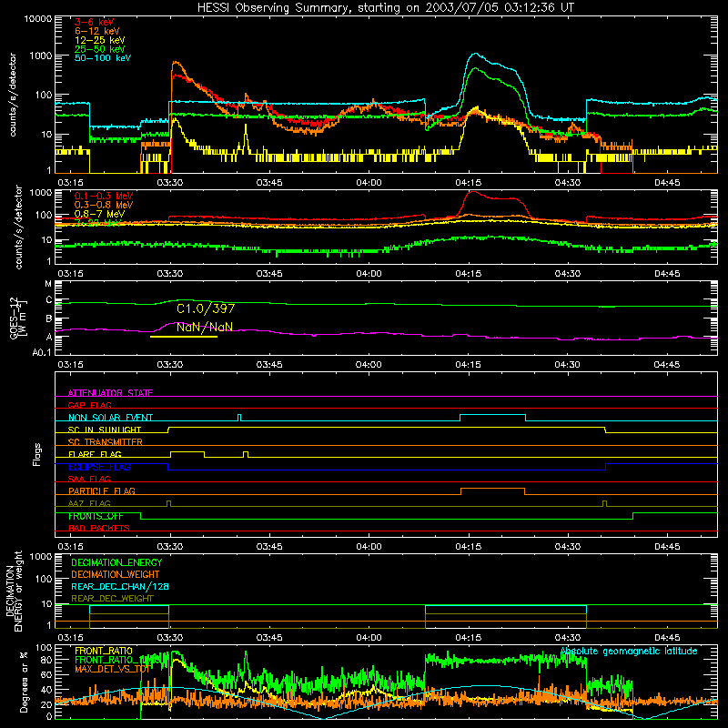Select the SC_TRANSMITTER flag label
This screenshot has width=728, height=728.
tap(105, 442)
